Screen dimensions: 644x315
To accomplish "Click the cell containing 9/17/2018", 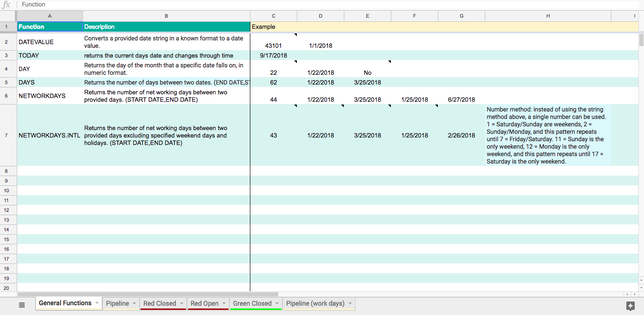I will (x=274, y=55).
